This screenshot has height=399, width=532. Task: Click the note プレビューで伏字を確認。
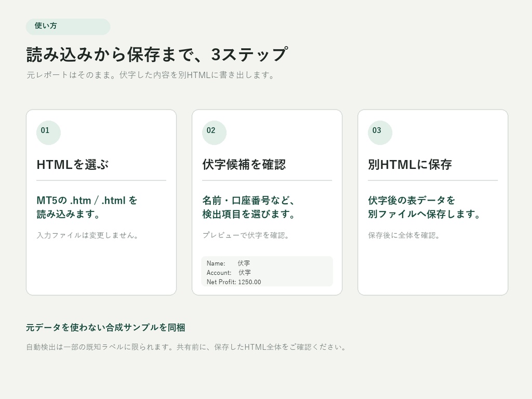coord(245,235)
